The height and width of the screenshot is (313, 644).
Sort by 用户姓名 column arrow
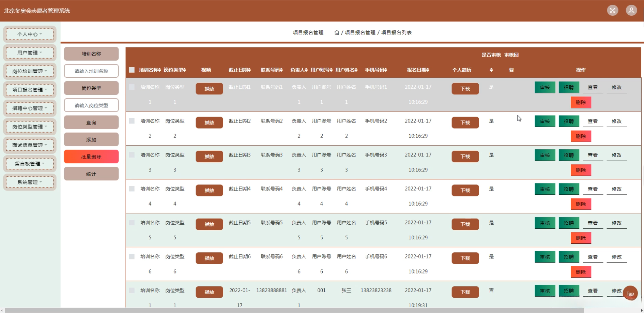[x=356, y=70]
